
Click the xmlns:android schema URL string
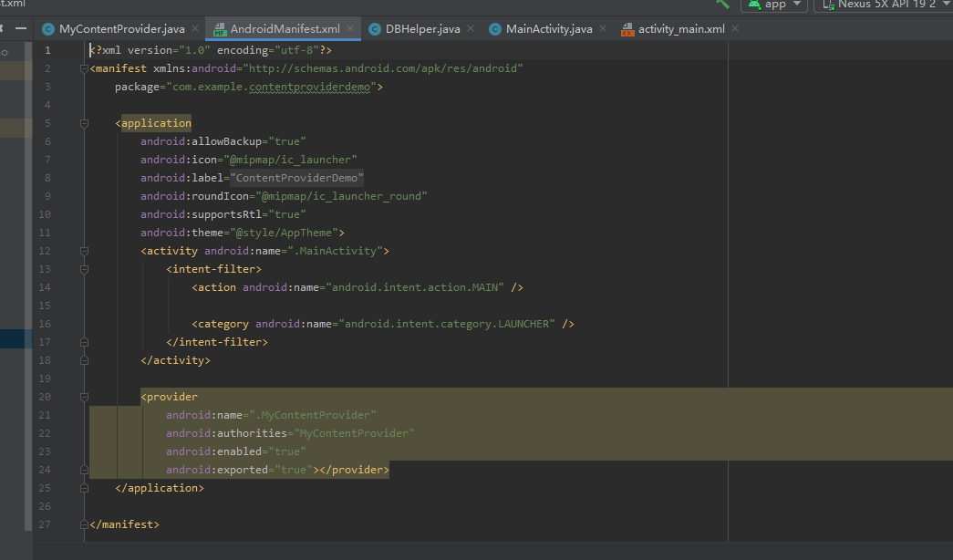coord(383,68)
